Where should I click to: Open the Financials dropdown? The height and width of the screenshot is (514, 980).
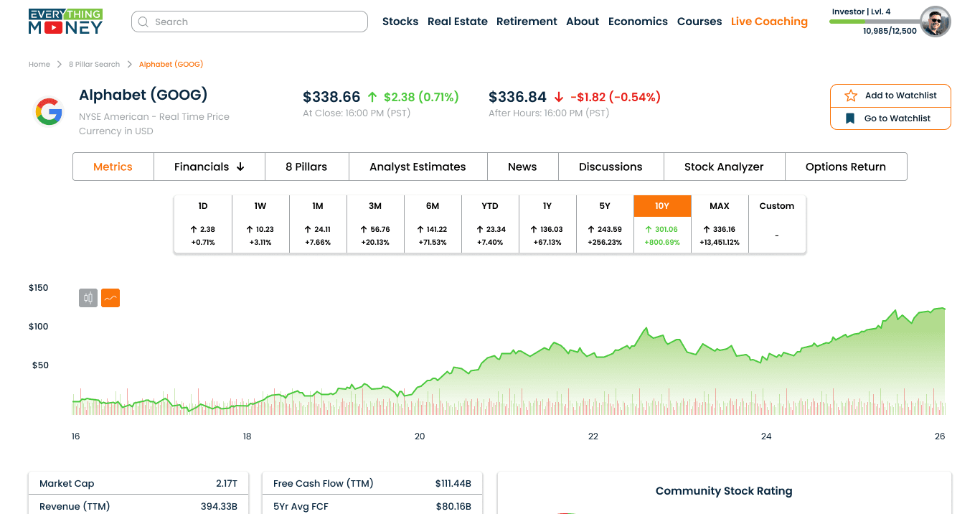209,166
